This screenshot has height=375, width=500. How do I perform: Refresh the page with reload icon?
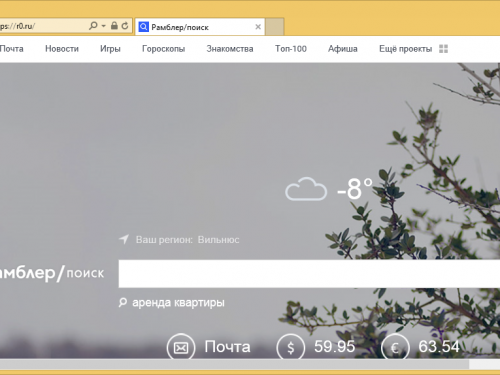click(125, 26)
